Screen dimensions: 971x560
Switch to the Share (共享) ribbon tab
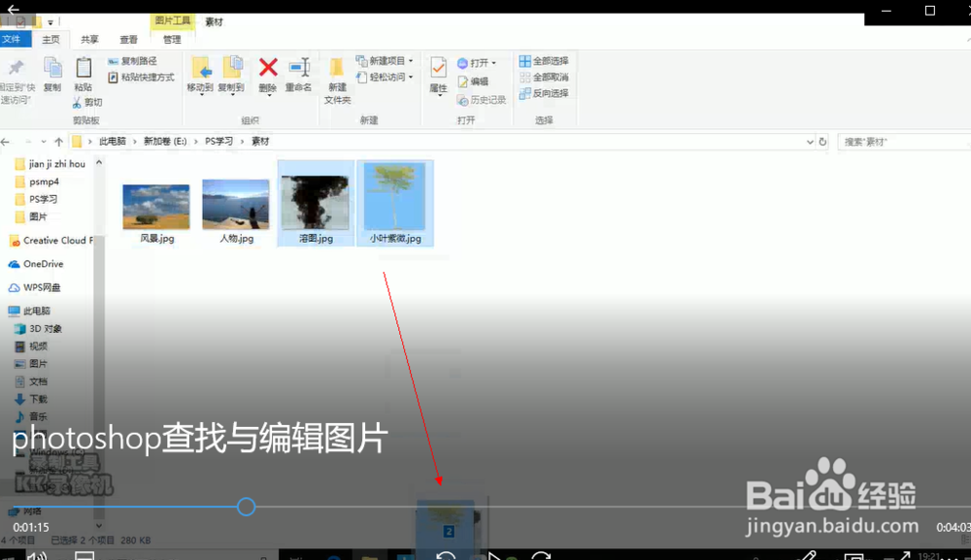pos(89,40)
